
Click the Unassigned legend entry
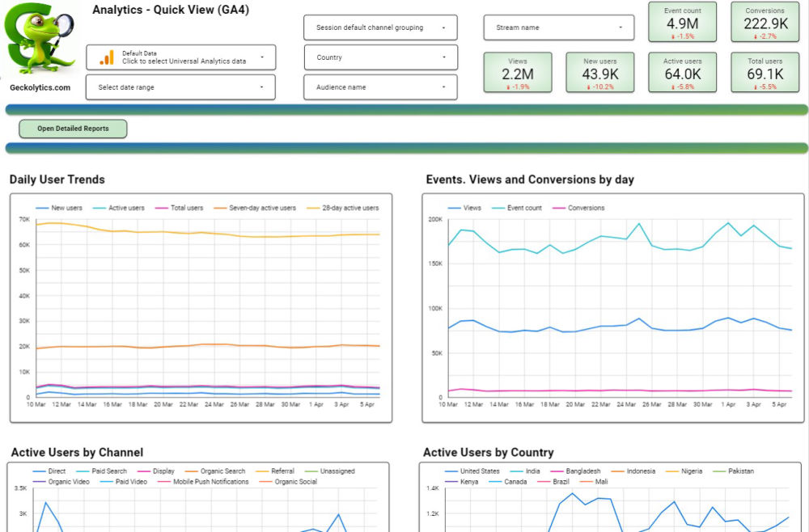pyautogui.click(x=330, y=471)
